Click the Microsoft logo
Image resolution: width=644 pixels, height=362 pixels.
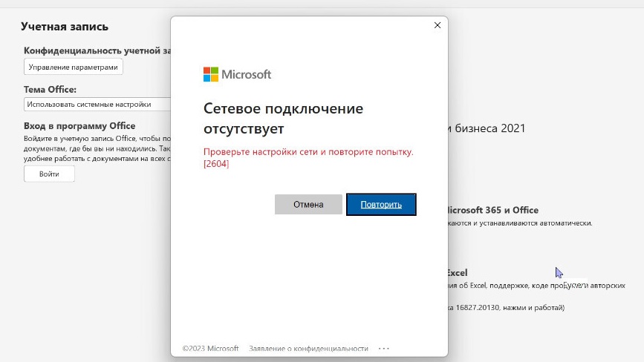(x=238, y=74)
